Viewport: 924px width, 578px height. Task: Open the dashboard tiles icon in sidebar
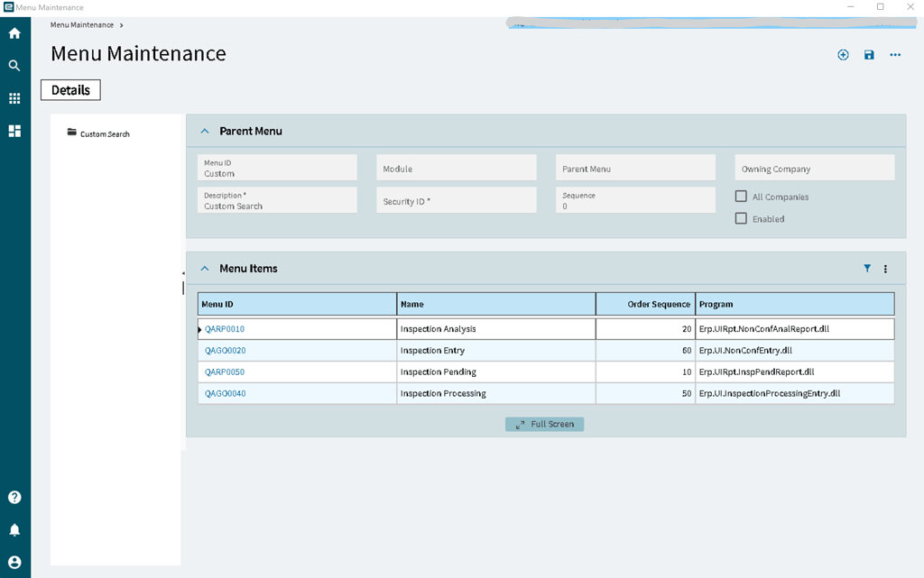coord(14,130)
